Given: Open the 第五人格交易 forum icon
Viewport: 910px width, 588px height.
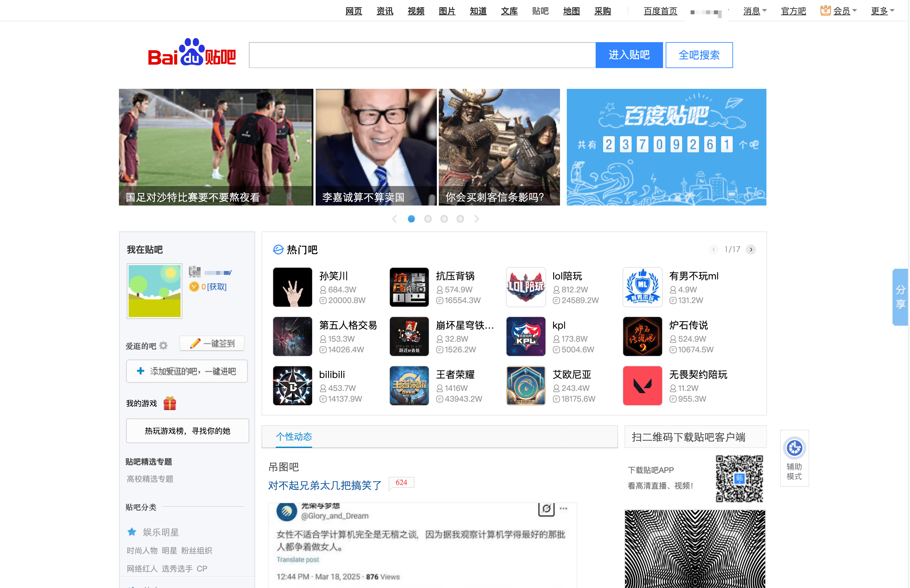Looking at the screenshot, I should [292, 336].
